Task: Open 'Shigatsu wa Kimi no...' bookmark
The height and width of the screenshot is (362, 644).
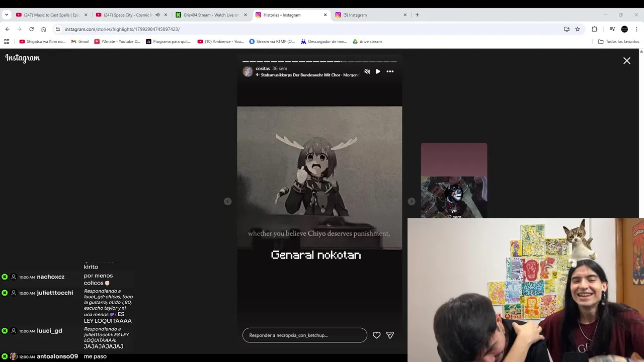Action: pyautogui.click(x=42, y=42)
